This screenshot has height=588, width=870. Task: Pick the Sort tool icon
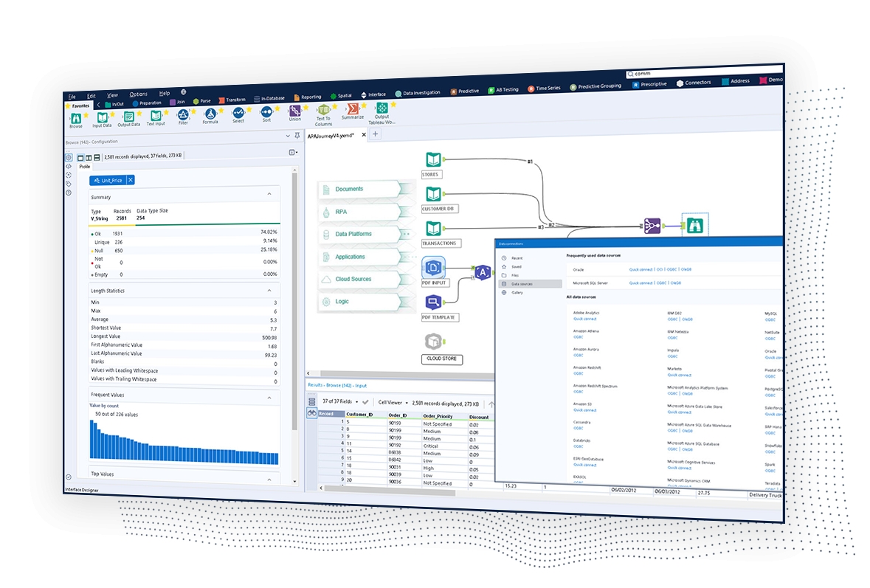(267, 113)
